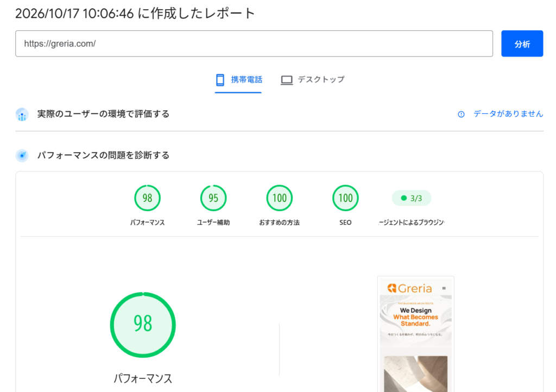Click the desktop laptop icon
This screenshot has height=392, width=556.
point(287,80)
